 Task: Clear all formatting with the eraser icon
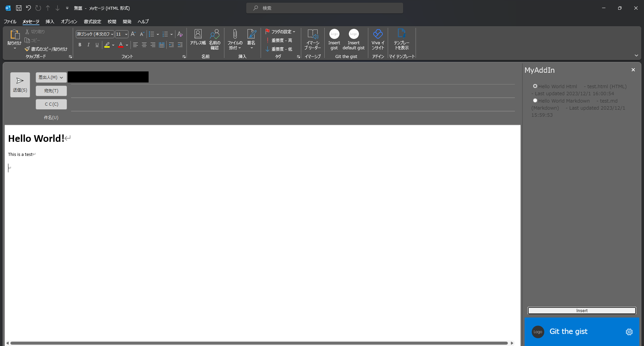pos(180,34)
